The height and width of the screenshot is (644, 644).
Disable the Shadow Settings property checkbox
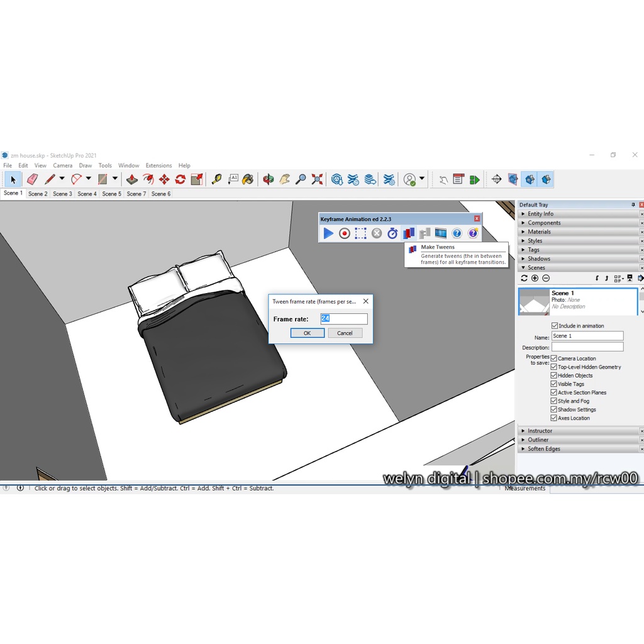[554, 409]
